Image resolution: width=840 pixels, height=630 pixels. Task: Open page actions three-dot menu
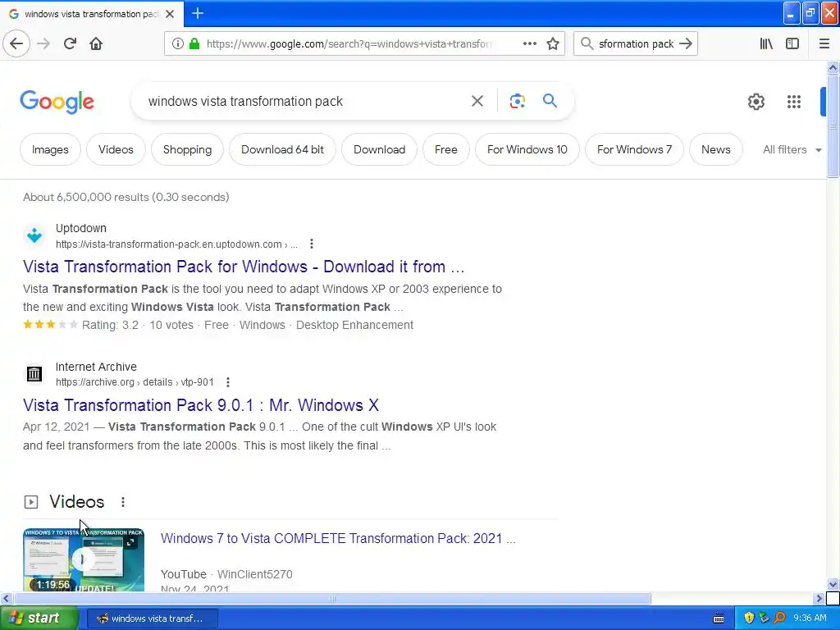(x=529, y=43)
